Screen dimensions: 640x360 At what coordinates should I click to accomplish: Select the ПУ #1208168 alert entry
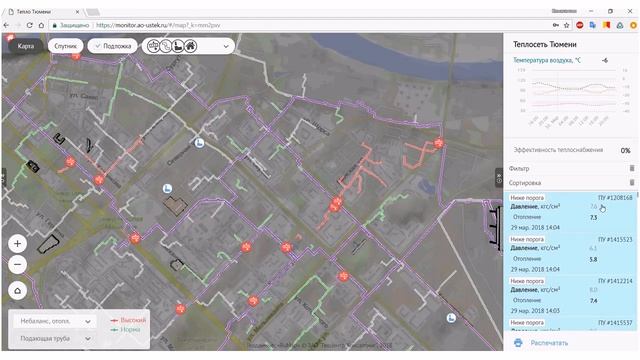[571, 213]
